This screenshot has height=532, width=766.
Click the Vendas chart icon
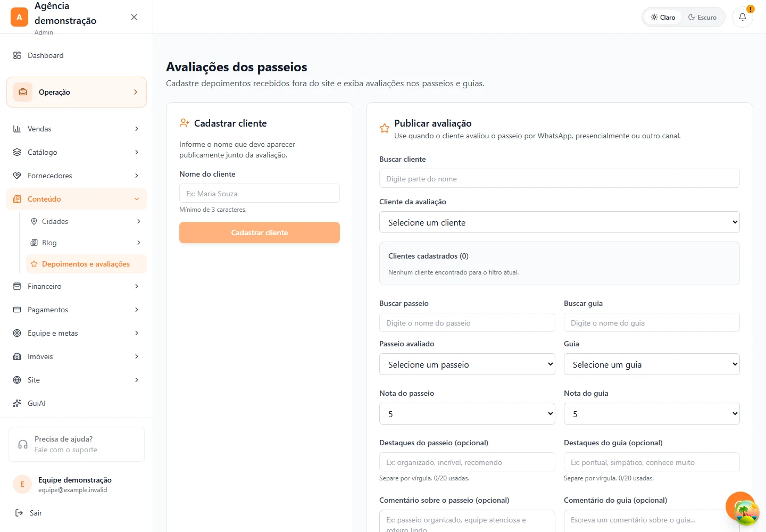click(x=17, y=129)
